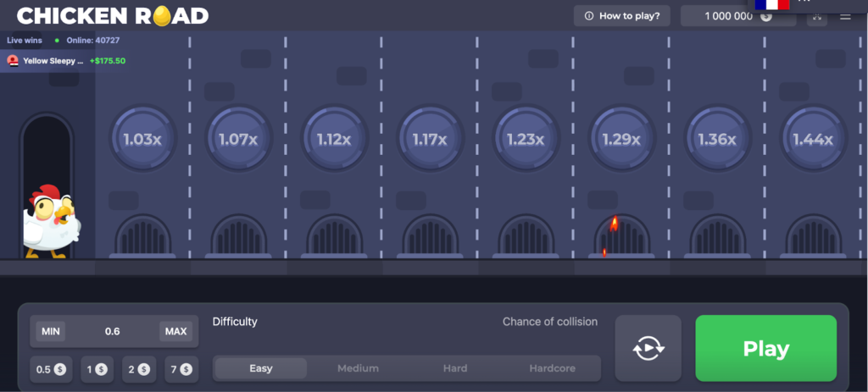This screenshot has height=392, width=868.
Task: Set bet to MIN
Action: pos(53,331)
